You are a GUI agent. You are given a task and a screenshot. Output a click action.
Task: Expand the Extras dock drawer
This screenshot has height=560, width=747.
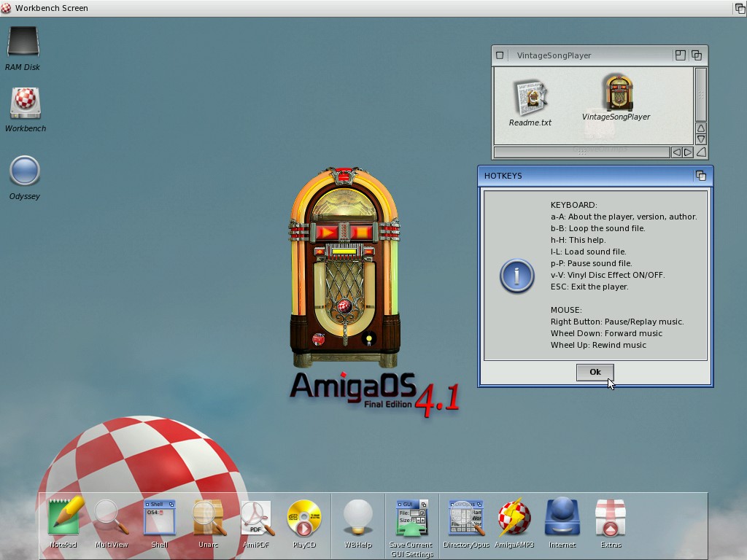point(611,518)
